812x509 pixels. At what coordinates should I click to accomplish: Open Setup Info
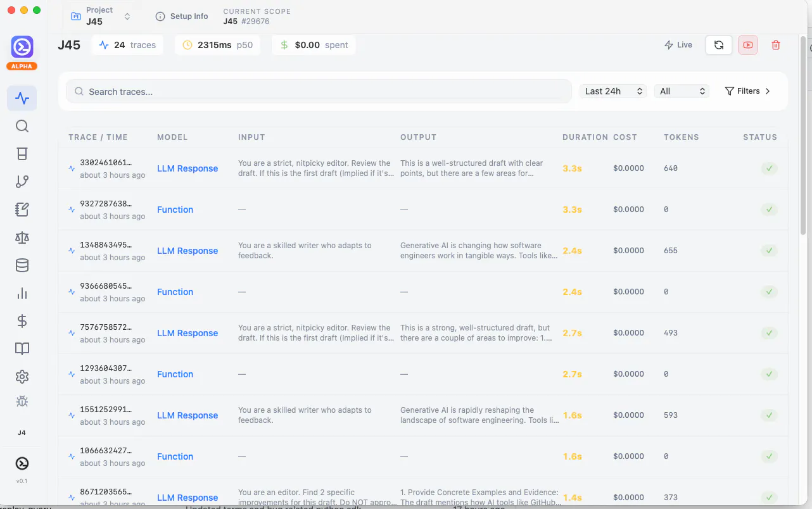[182, 16]
